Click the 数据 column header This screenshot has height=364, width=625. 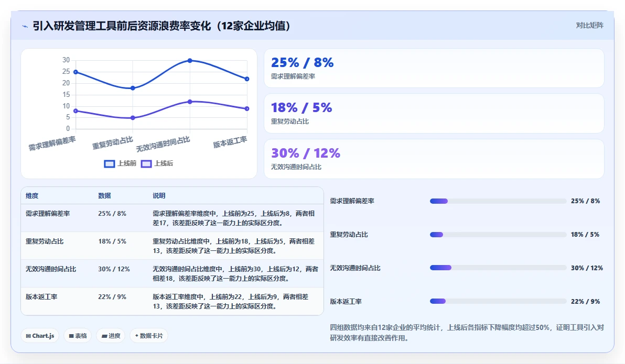(x=104, y=196)
